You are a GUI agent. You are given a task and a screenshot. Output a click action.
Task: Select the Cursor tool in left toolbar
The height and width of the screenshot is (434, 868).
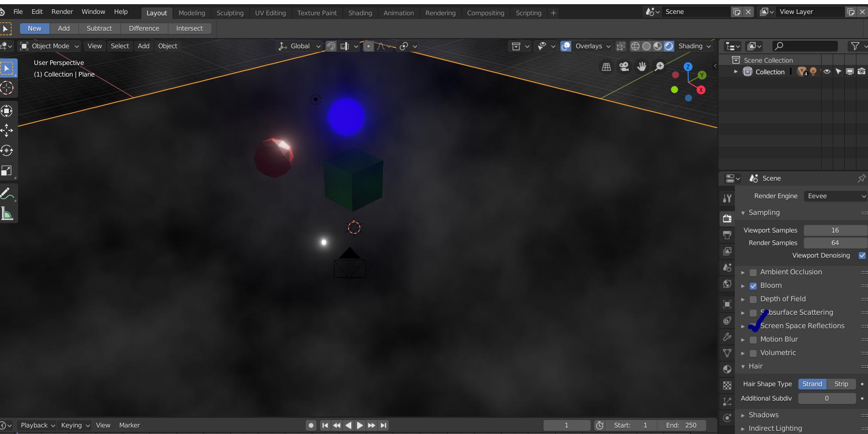pos(7,88)
